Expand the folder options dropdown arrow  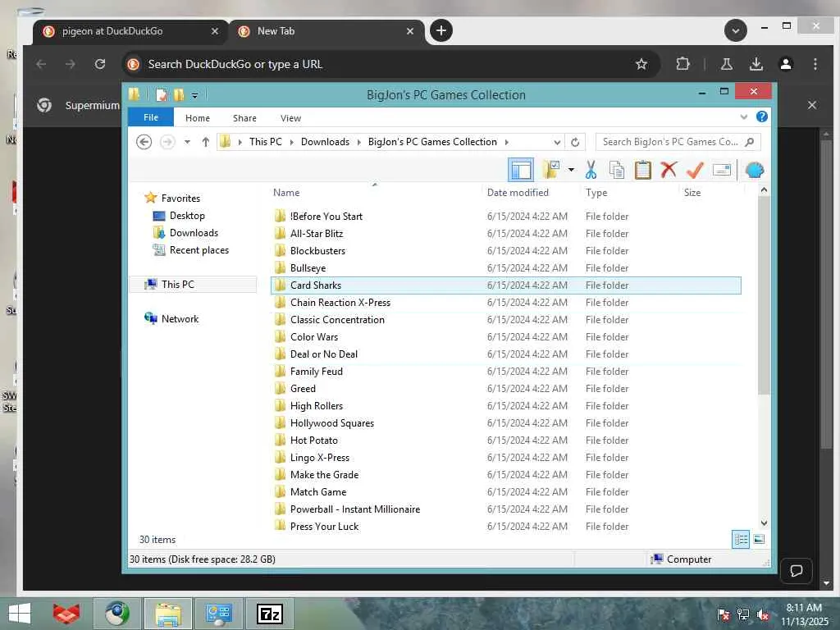click(x=571, y=171)
